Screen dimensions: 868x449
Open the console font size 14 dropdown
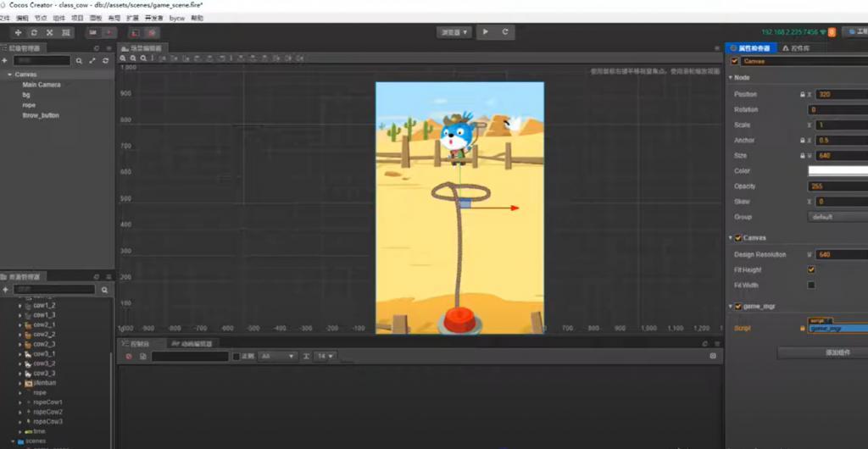click(x=325, y=357)
